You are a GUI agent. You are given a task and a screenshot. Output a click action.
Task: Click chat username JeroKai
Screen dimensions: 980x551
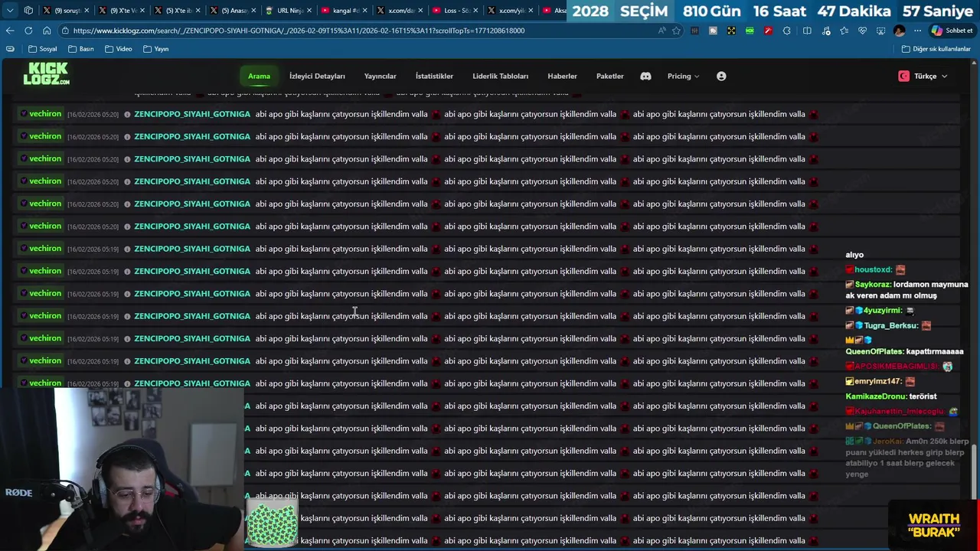coord(887,441)
